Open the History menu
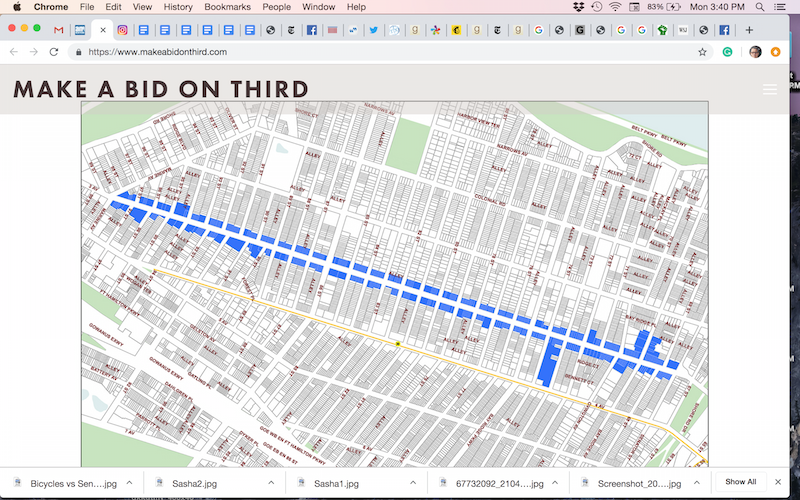Screen dimensions: 800x500 click(x=178, y=7)
